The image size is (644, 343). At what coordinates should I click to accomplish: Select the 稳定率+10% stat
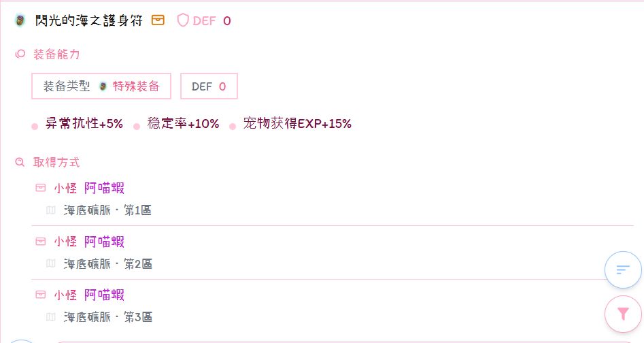[183, 124]
